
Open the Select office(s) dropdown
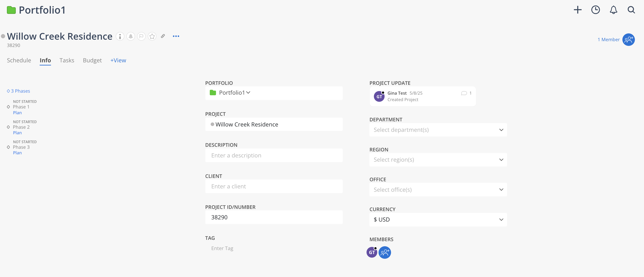pyautogui.click(x=438, y=189)
